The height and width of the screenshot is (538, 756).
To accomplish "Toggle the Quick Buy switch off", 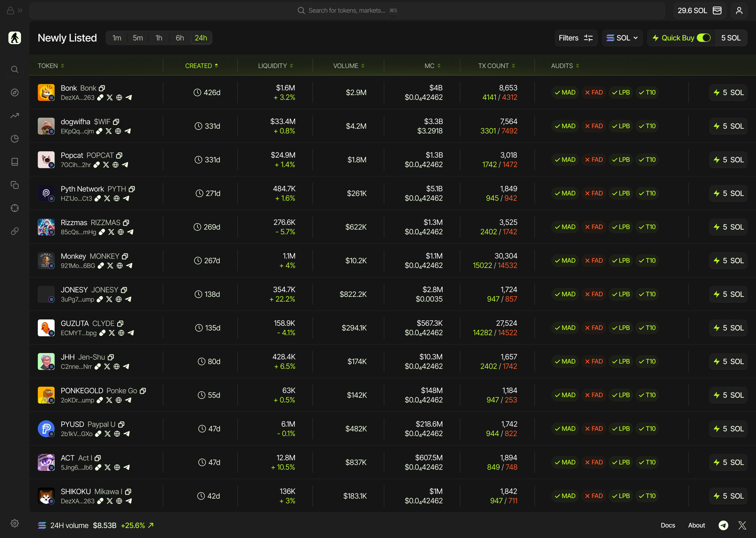I will (703, 38).
